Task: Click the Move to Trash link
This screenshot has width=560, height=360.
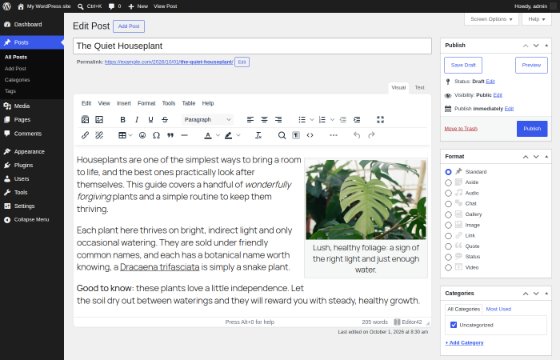Action: pyautogui.click(x=461, y=129)
